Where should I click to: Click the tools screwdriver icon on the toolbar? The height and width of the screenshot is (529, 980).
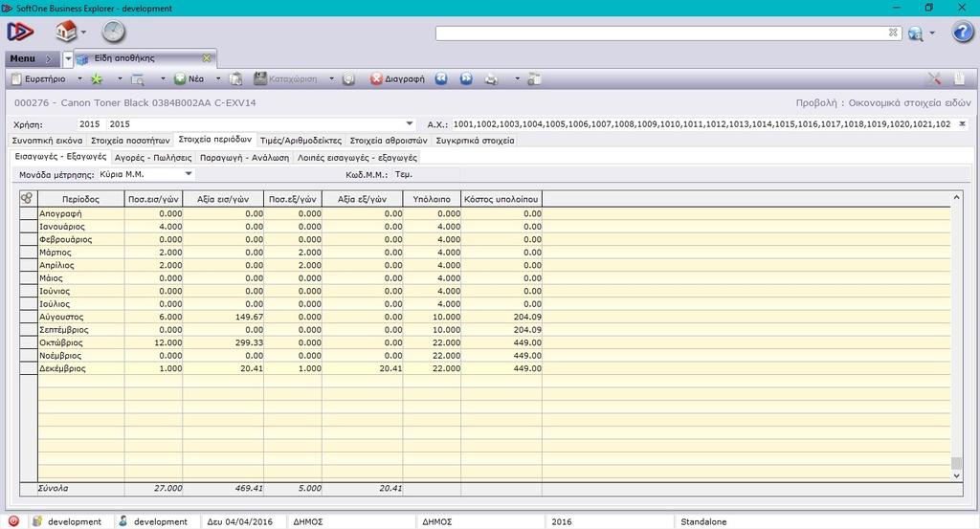(934, 78)
